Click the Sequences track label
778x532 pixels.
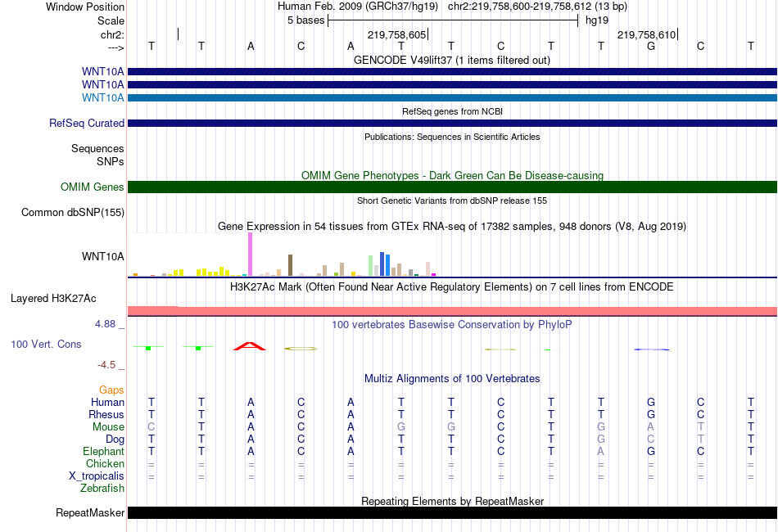point(97,148)
